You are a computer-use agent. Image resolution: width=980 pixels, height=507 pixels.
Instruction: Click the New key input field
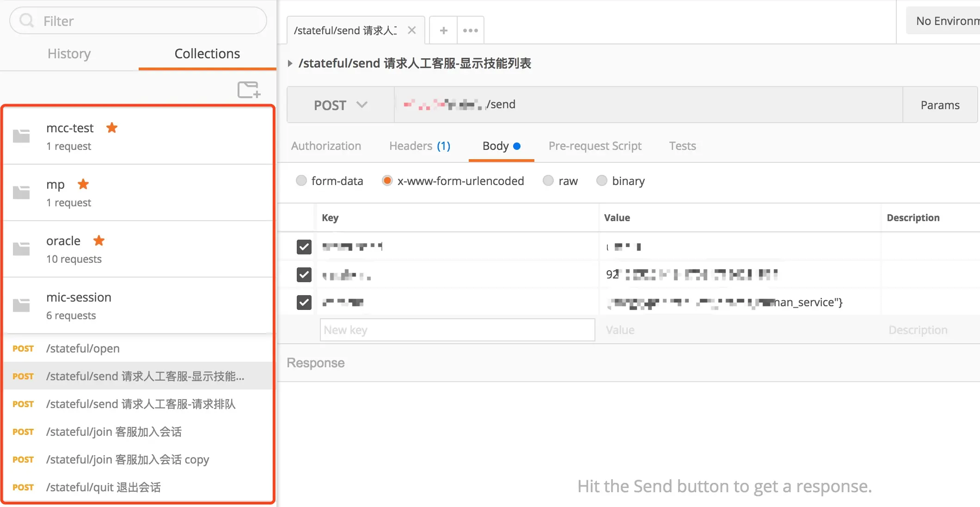(457, 330)
